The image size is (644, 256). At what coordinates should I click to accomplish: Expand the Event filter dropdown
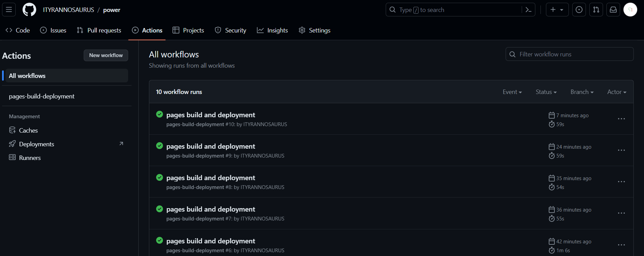512,92
